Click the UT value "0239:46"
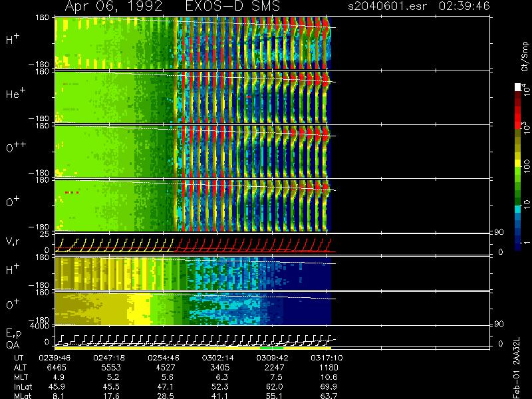This screenshot has height=399, width=532. coord(55,358)
